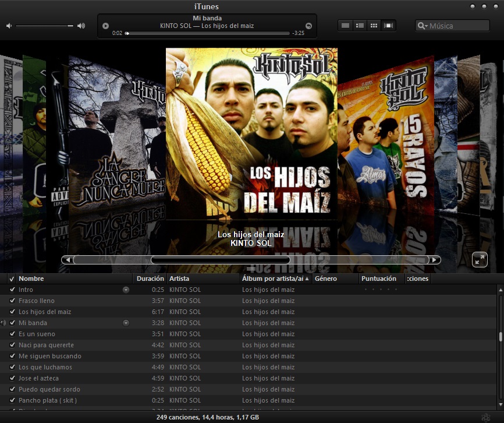Viewport: 504px width, 423px height.
Task: Click the Cover Flow resize handle grip
Action: click(251, 269)
